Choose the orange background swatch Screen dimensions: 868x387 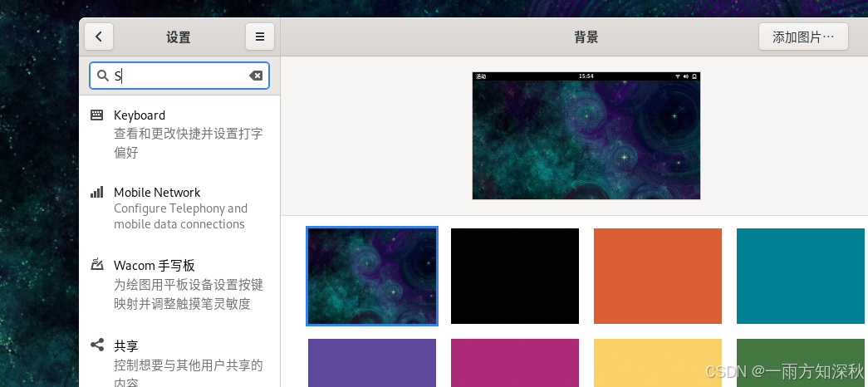click(658, 276)
